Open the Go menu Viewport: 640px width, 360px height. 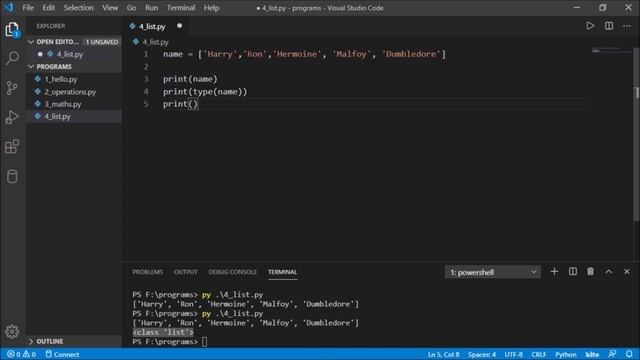click(131, 8)
